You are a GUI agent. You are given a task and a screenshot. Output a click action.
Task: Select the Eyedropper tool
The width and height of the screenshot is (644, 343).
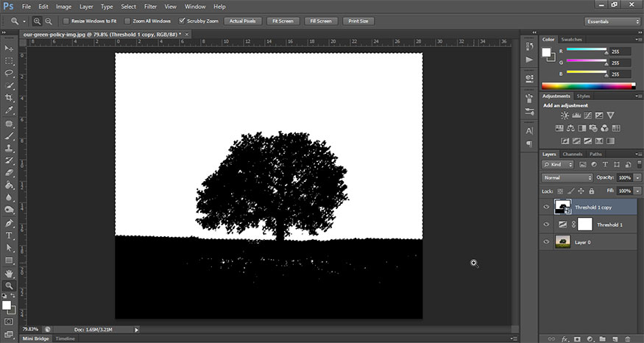[x=10, y=110]
